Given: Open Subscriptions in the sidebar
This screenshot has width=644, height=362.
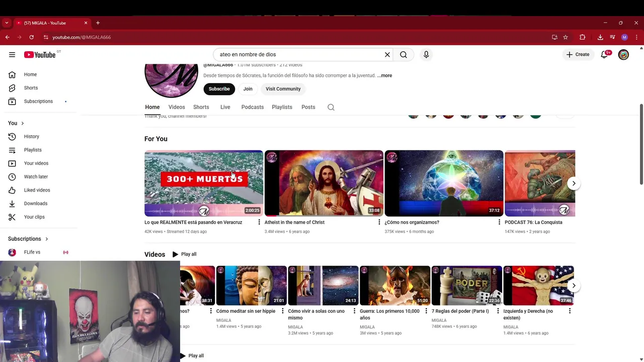Looking at the screenshot, I should point(38,102).
